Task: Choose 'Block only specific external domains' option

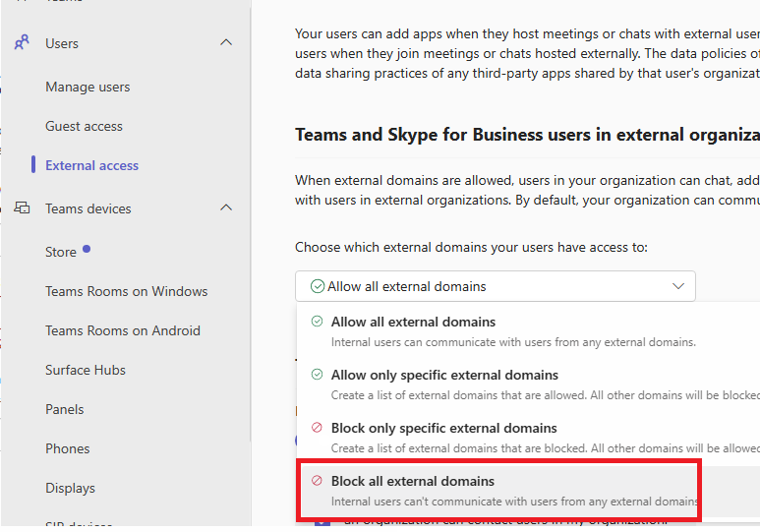Action: [x=528, y=438]
